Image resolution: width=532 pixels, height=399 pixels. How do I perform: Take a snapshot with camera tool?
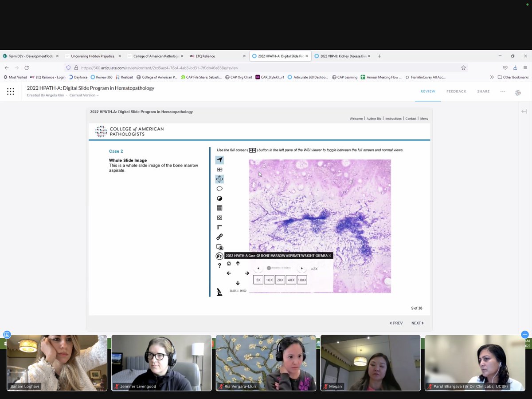[x=219, y=247]
